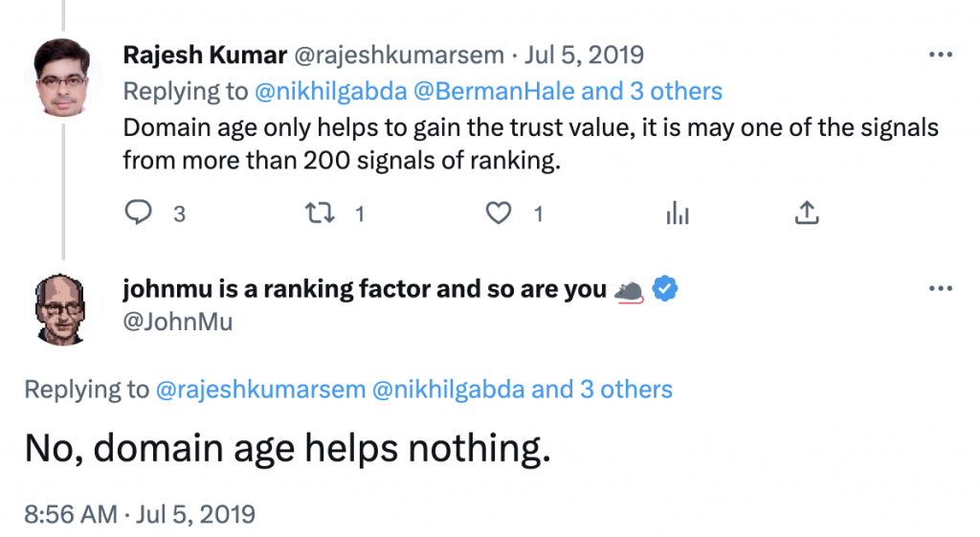This screenshot has height=537, width=980.
Task: Open the more options menu on Rajesh's tweet
Action: click(x=941, y=55)
